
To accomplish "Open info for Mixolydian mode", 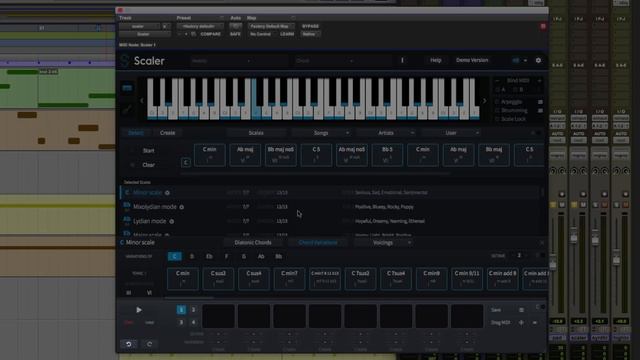I will [x=182, y=207].
